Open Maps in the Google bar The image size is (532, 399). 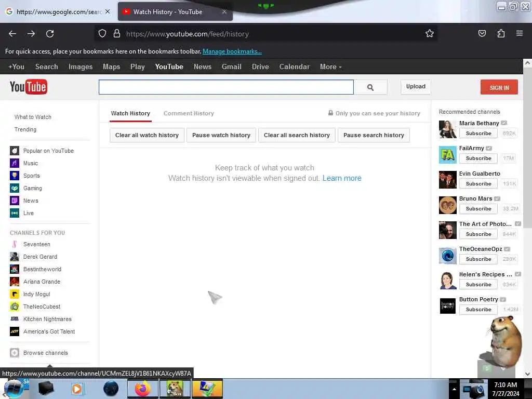point(111,67)
